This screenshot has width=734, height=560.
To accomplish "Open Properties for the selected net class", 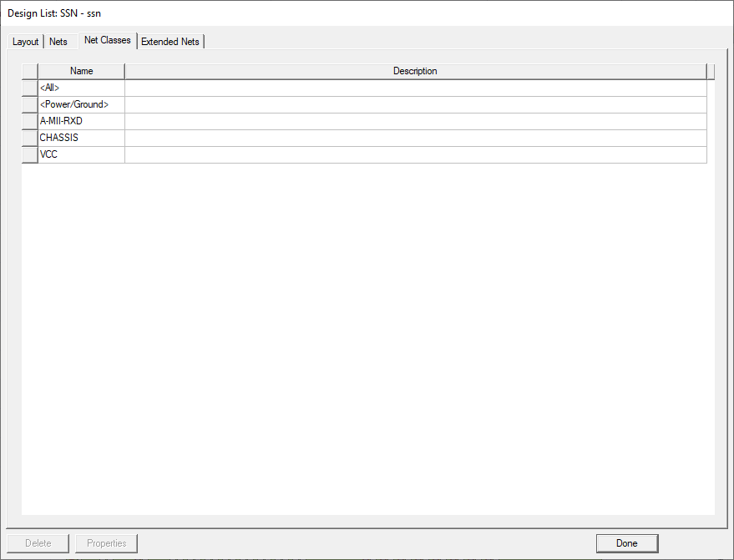I will (106, 542).
